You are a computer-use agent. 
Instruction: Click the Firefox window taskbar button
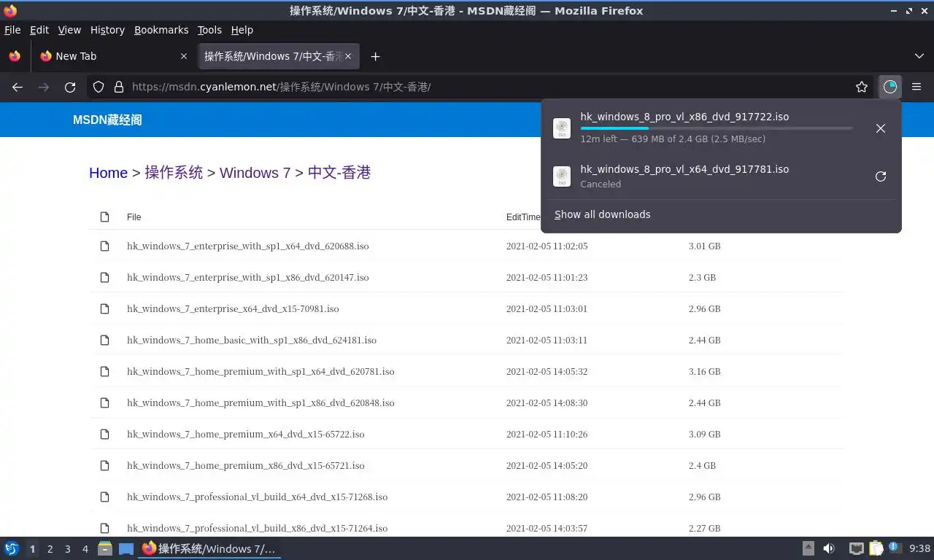point(210,548)
